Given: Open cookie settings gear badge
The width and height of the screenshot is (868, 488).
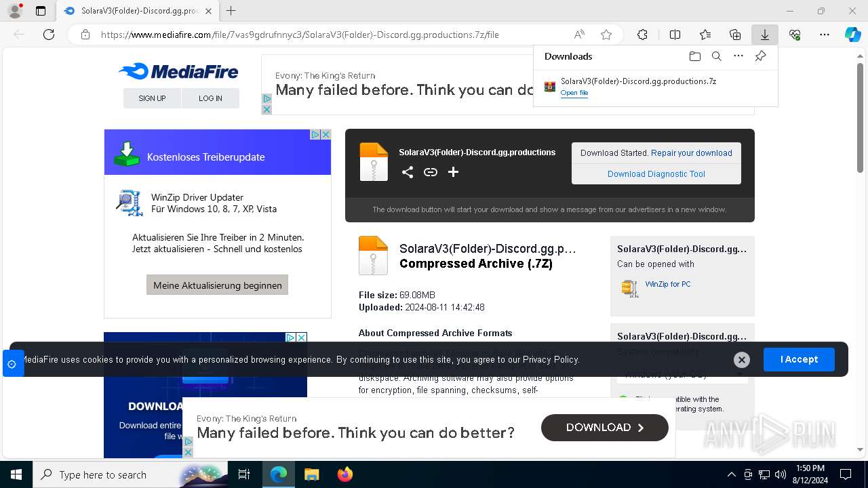Looking at the screenshot, I should tap(12, 364).
